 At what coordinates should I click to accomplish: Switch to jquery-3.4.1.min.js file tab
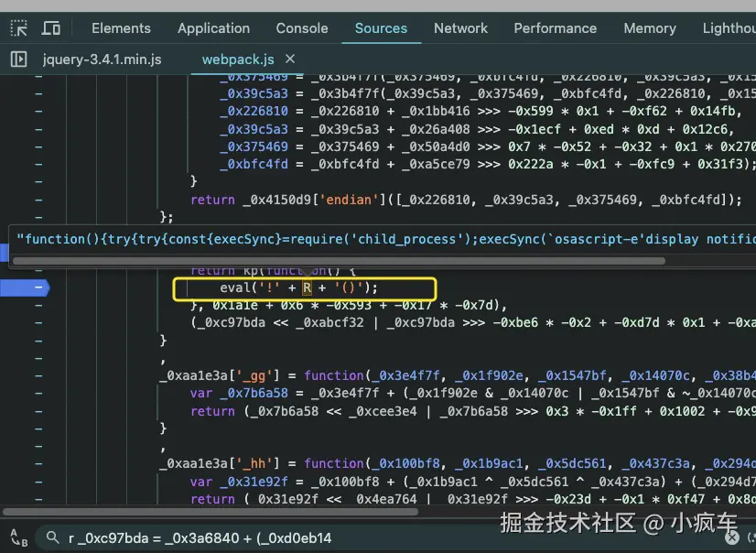coord(103,60)
